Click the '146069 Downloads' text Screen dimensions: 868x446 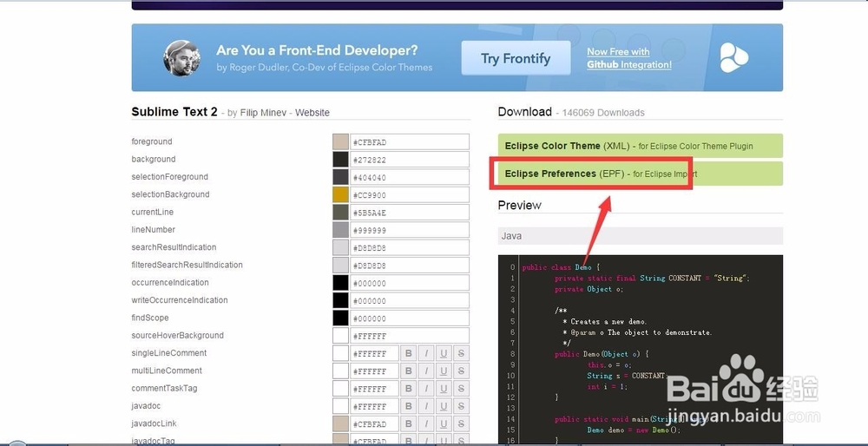click(x=603, y=113)
